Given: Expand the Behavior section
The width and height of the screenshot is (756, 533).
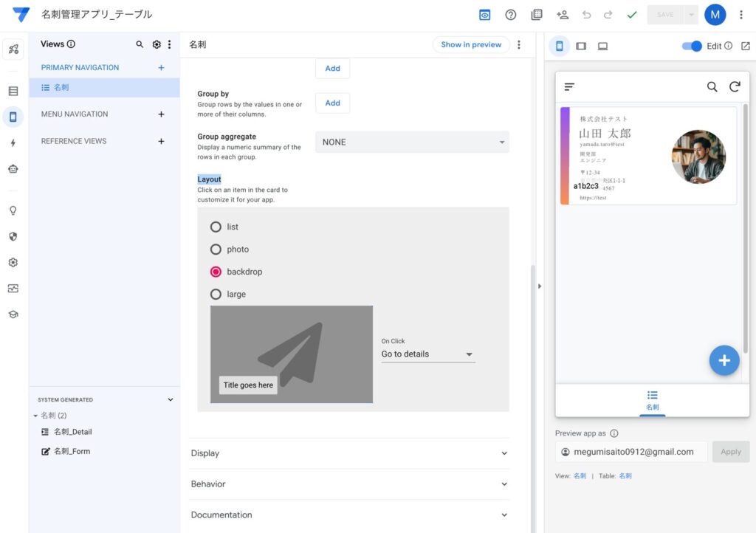Looking at the screenshot, I should 348,484.
